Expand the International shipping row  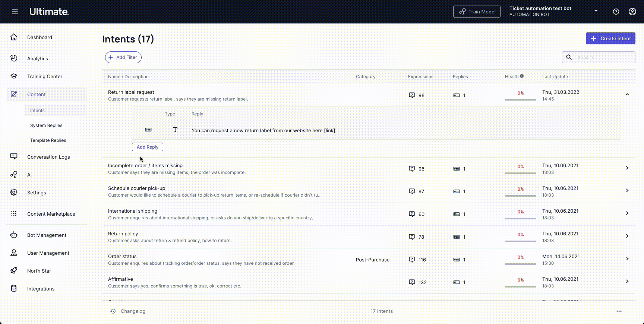[627, 213]
